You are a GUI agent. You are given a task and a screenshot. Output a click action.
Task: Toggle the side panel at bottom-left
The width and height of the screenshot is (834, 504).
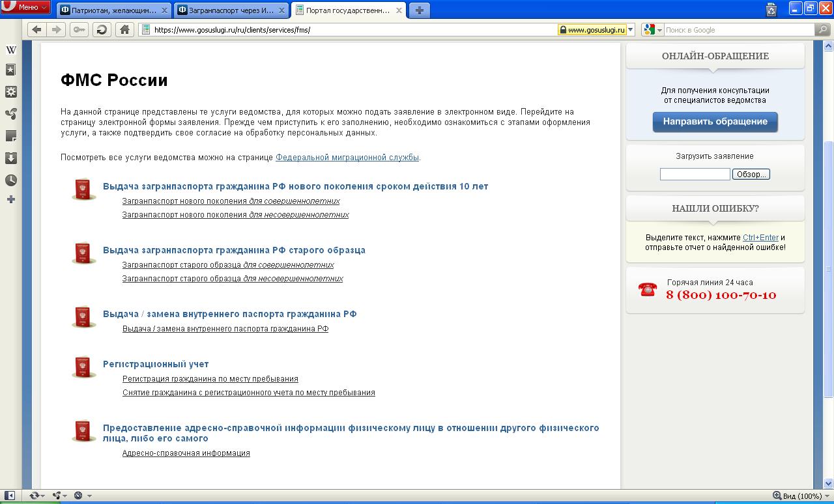click(x=10, y=496)
